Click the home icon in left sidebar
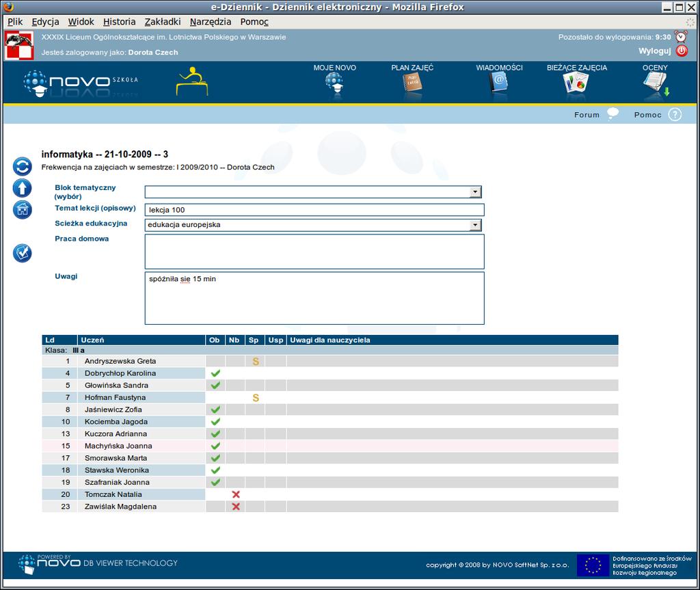This screenshot has width=700, height=590. tap(23, 209)
